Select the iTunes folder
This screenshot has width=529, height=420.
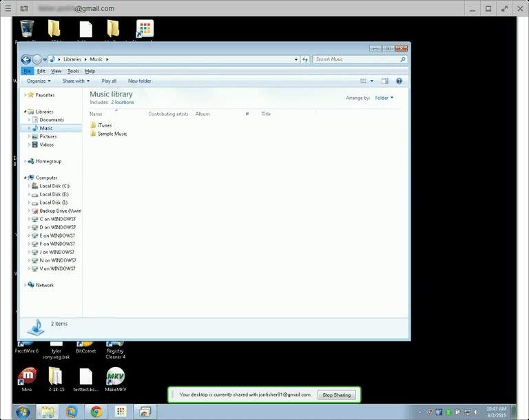click(101, 125)
